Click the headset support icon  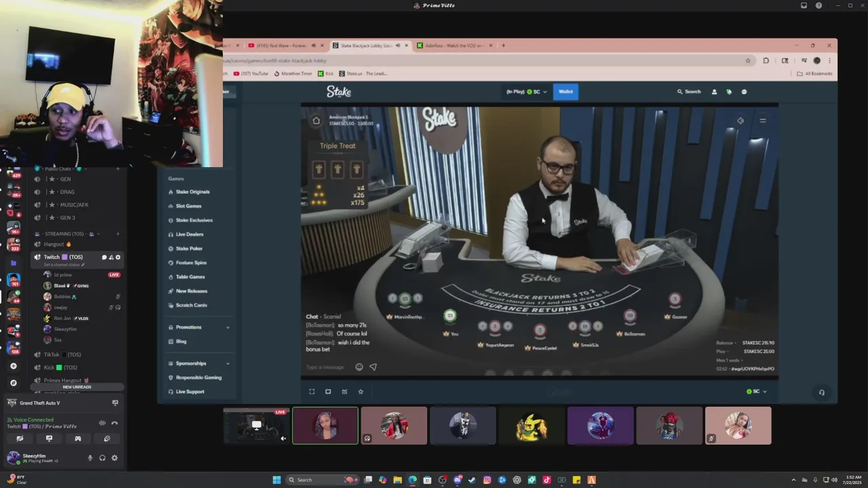pyautogui.click(x=822, y=392)
